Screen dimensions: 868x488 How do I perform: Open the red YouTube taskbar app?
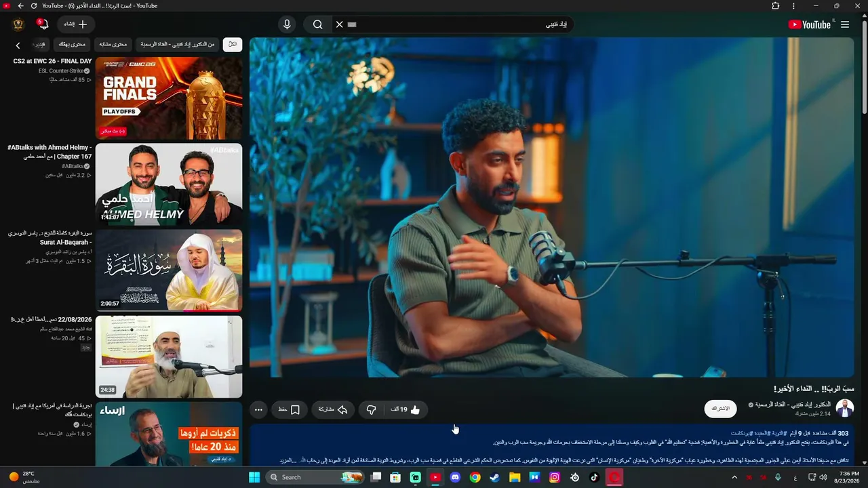pos(435,477)
